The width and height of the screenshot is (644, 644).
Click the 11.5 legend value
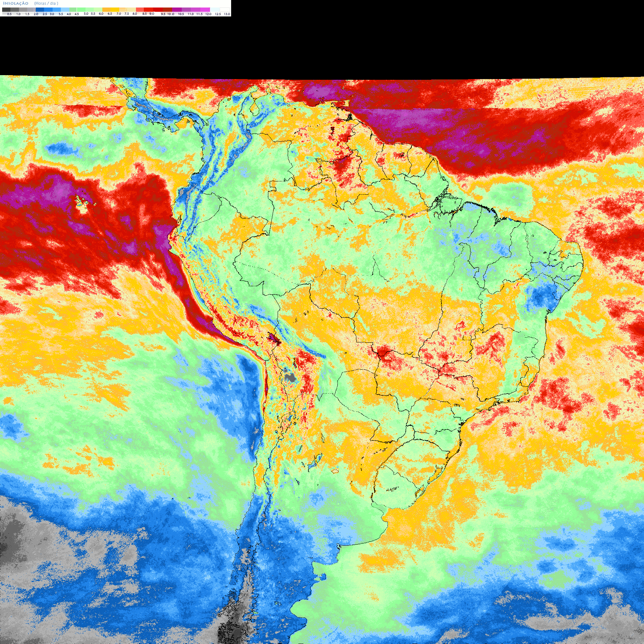199,14
